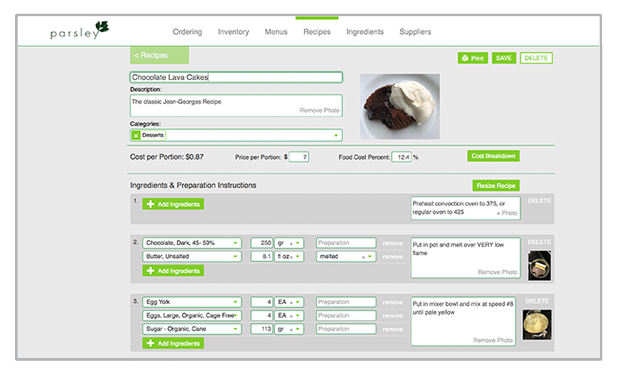Screen dimensions: 622x378
Task: Remove the Sugar ingredient row
Action: pyautogui.click(x=392, y=330)
